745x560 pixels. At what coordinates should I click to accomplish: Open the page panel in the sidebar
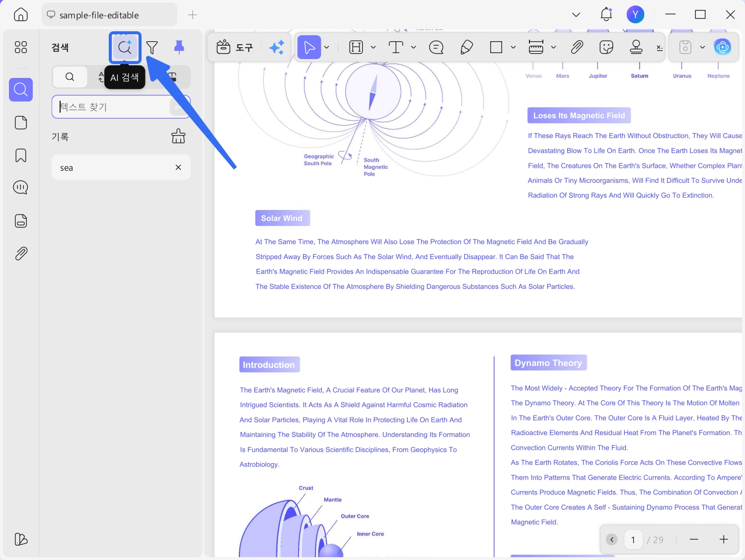[21, 123]
